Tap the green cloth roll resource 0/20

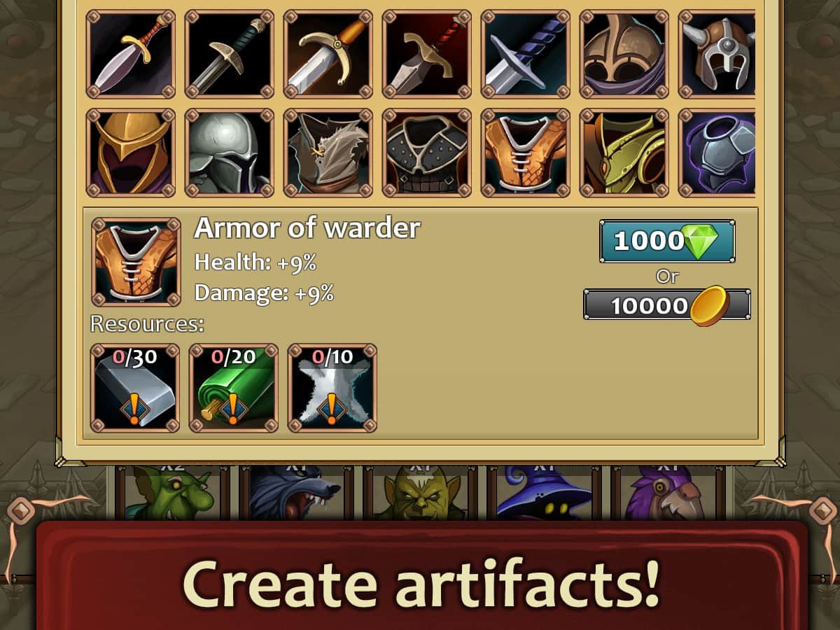coord(234,388)
